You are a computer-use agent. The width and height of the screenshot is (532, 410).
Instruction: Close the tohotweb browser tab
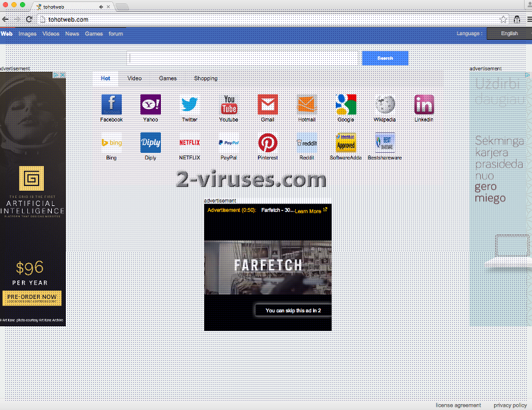(x=108, y=7)
